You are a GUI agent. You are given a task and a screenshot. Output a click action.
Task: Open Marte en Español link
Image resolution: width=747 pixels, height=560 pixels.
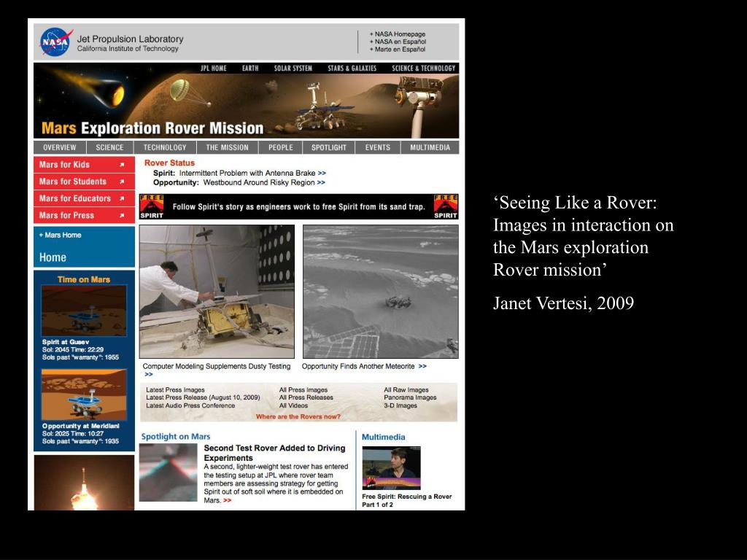point(398,50)
